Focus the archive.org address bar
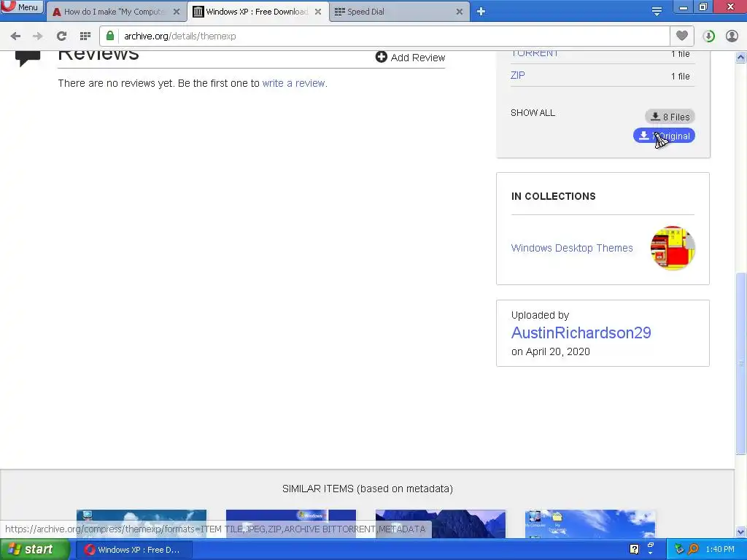Image resolution: width=747 pixels, height=560 pixels. tap(384, 36)
